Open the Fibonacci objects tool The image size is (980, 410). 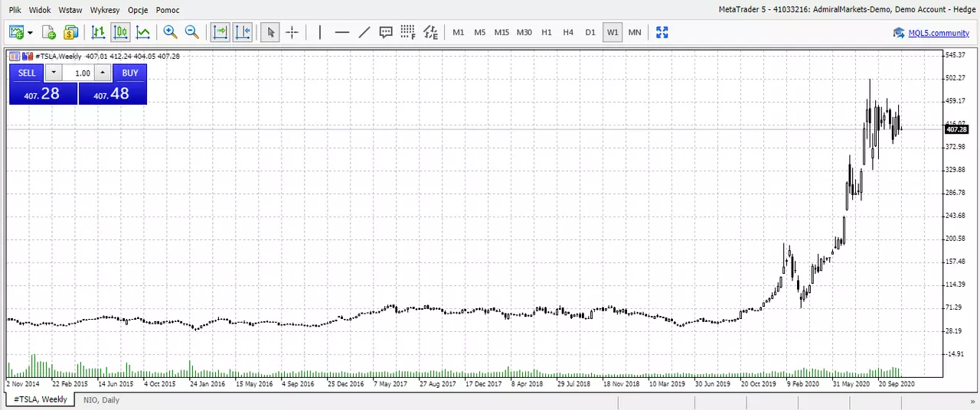pyautogui.click(x=408, y=32)
